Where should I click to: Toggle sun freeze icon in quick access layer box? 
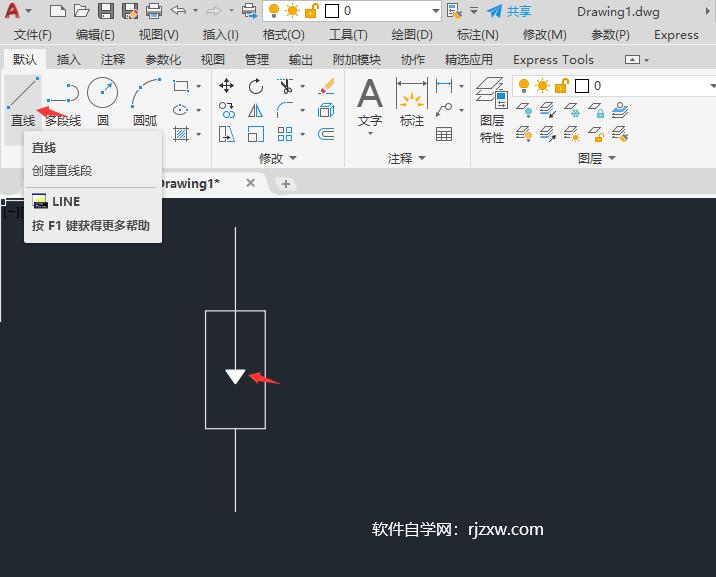click(x=292, y=10)
